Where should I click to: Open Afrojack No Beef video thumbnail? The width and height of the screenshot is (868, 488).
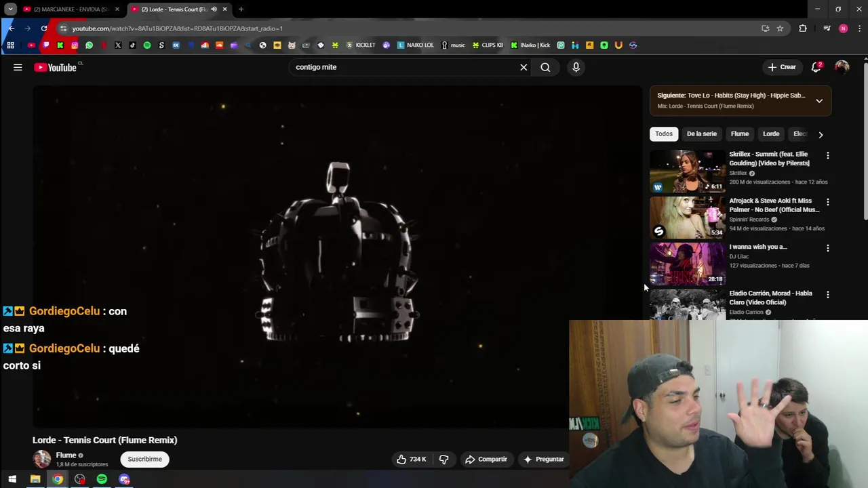[x=687, y=218]
